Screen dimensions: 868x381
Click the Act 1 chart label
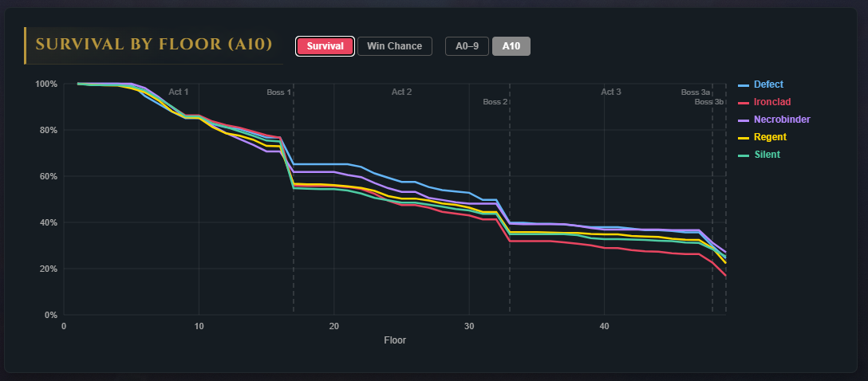coord(178,92)
